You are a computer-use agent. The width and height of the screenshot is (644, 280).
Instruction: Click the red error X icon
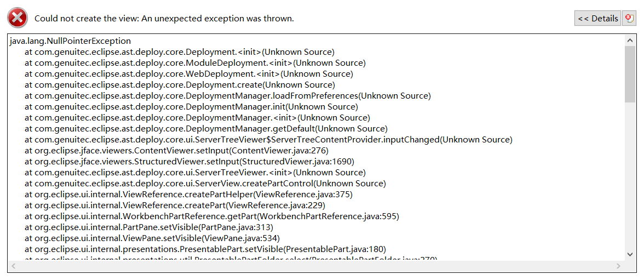click(x=18, y=18)
